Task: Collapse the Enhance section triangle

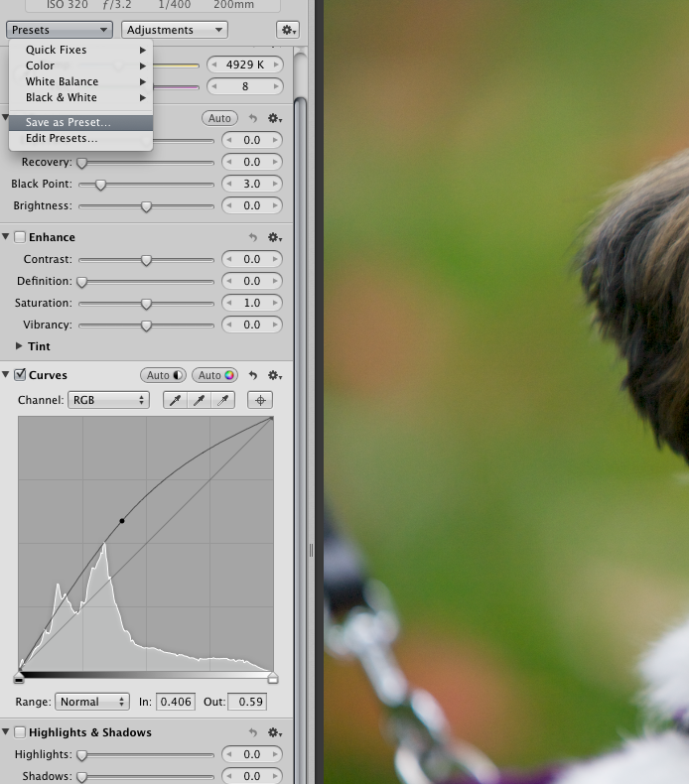Action: [x=6, y=236]
